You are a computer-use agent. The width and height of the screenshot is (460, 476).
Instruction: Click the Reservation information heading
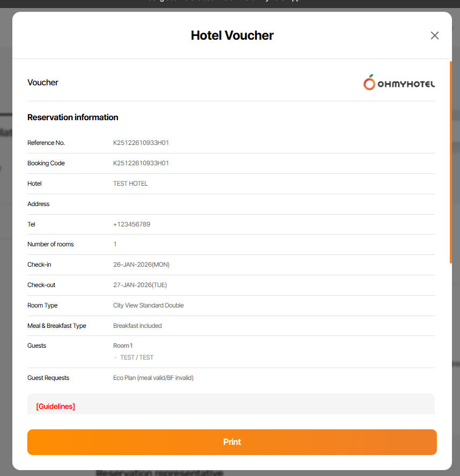click(73, 118)
